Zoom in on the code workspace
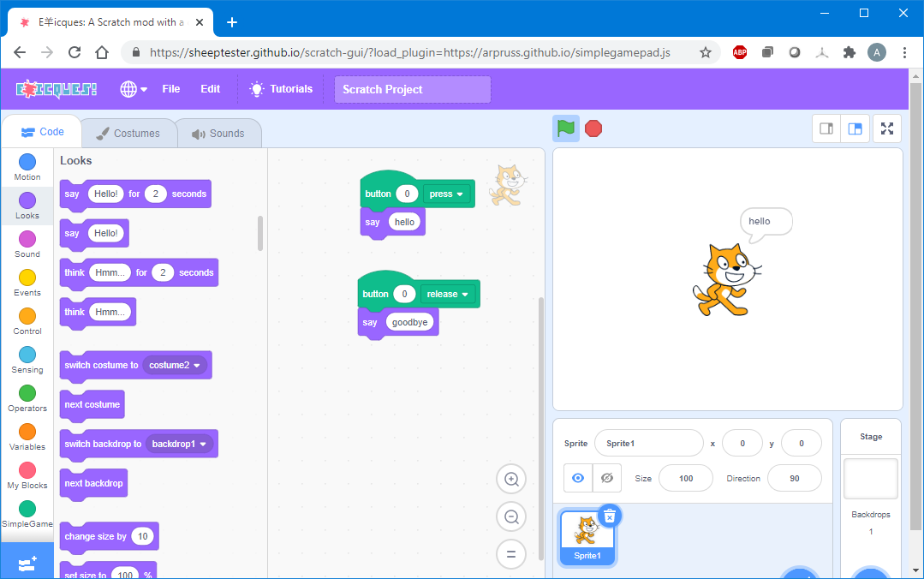 [x=511, y=479]
